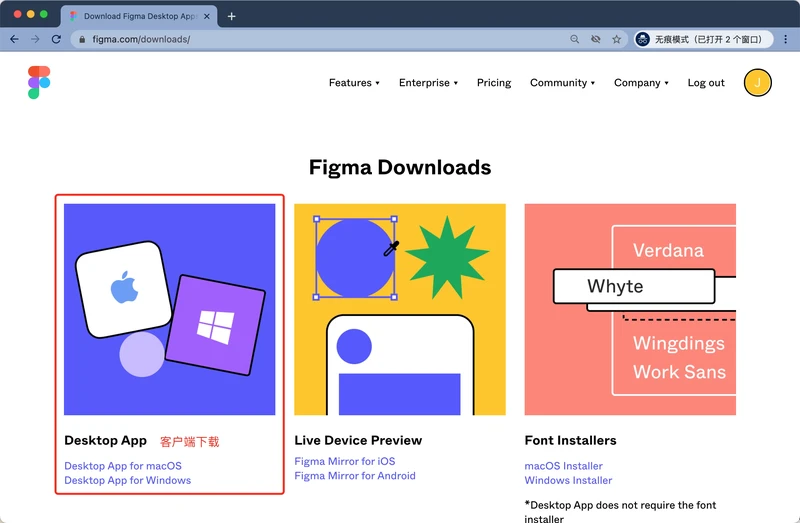Click the crossed-out eye tracking icon
The image size is (800, 523).
pyautogui.click(x=595, y=39)
